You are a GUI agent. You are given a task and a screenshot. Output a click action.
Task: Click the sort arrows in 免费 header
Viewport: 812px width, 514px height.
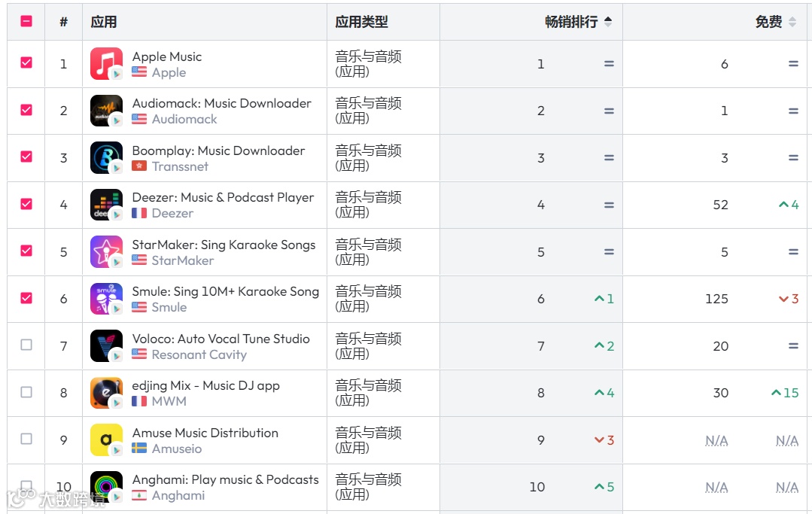[792, 22]
